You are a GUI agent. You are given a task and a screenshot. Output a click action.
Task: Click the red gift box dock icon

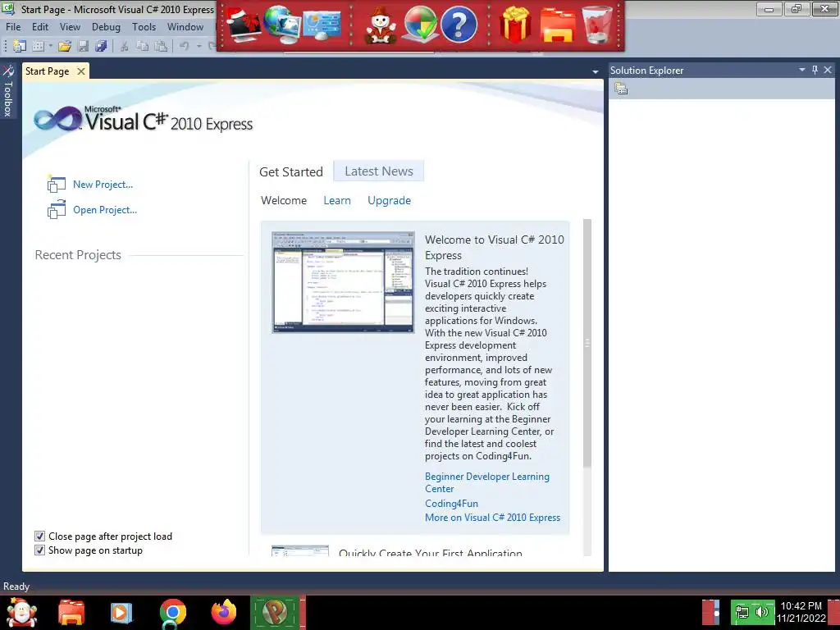tap(515, 25)
